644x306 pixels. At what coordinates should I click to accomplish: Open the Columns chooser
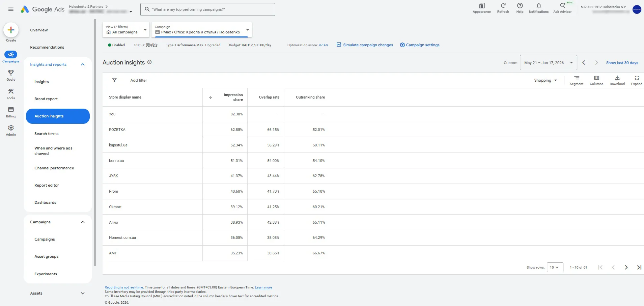coord(596,80)
